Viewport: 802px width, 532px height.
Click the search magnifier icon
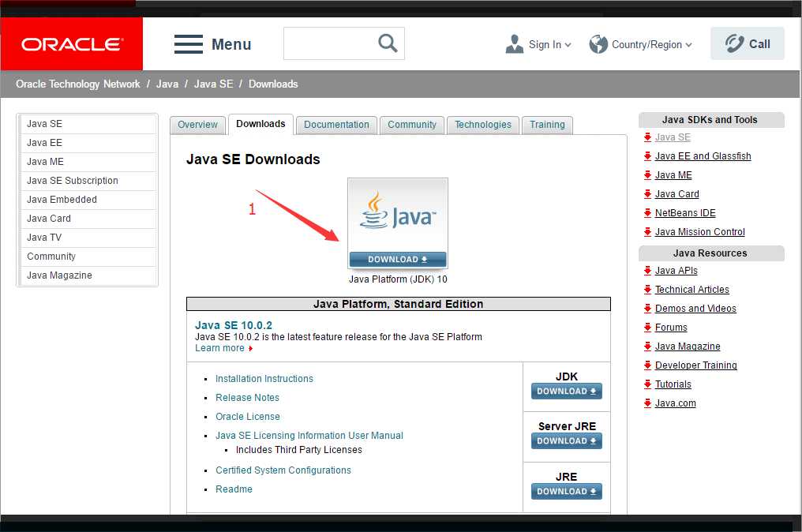(388, 43)
